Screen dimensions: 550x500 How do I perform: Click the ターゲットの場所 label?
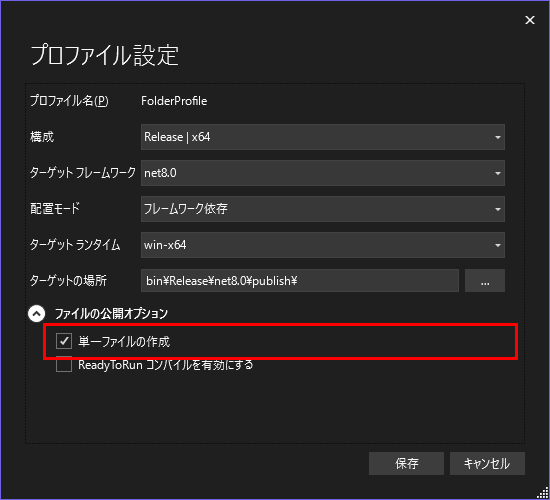(68, 281)
